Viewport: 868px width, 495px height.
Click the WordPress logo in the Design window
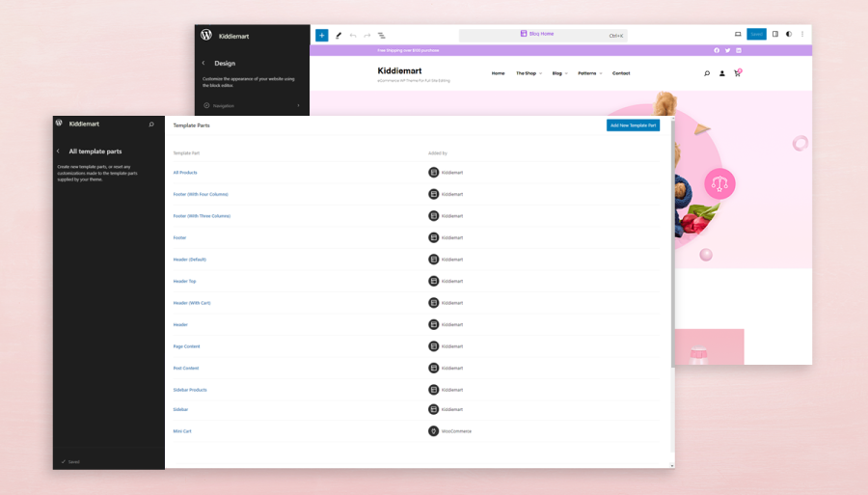coord(206,35)
